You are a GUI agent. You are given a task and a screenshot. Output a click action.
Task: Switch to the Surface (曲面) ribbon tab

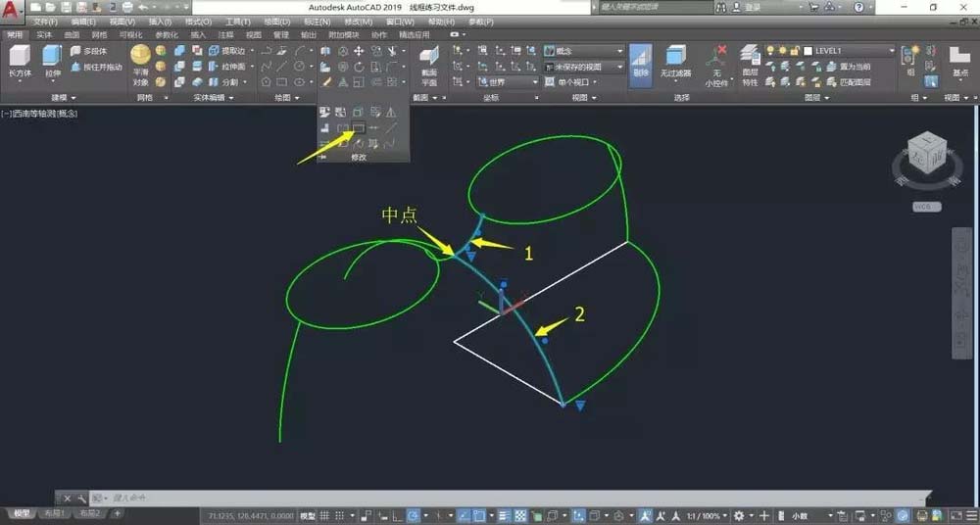72,35
